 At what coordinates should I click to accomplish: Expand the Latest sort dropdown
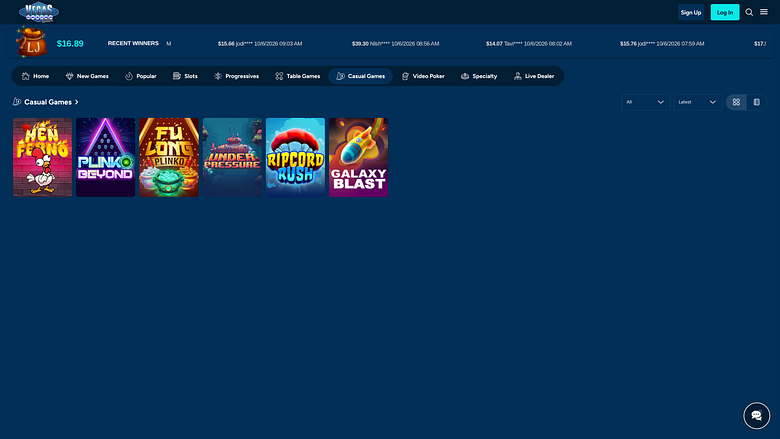pyautogui.click(x=697, y=102)
